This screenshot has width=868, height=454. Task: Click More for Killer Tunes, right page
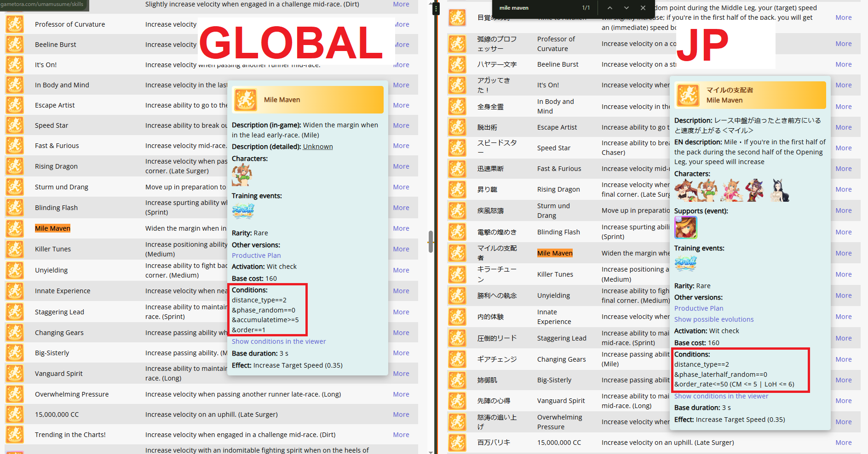point(844,274)
